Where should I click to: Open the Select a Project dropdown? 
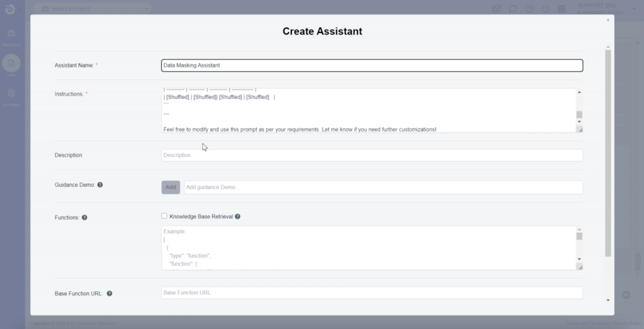click(x=92, y=9)
